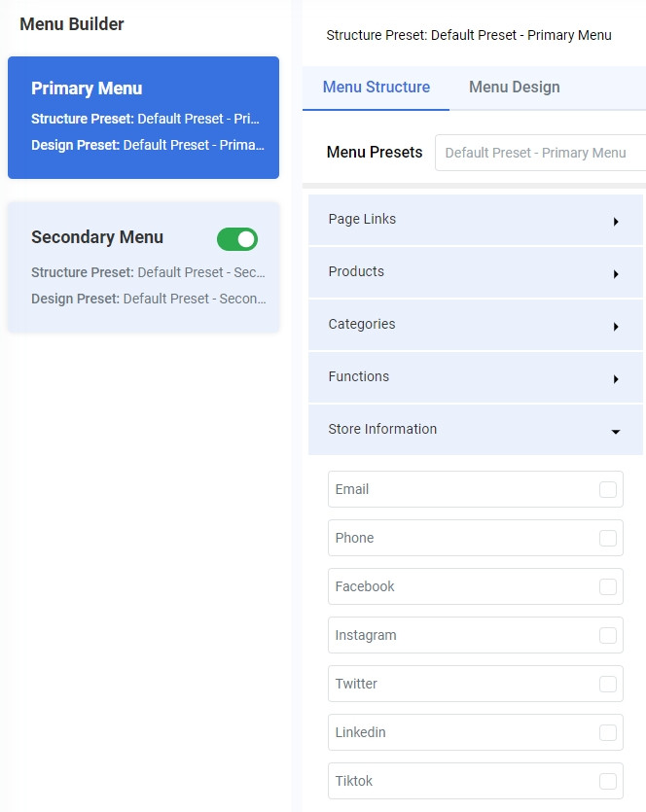The height and width of the screenshot is (812, 646).
Task: Expand the Page Links section arrow
Action: click(x=616, y=222)
